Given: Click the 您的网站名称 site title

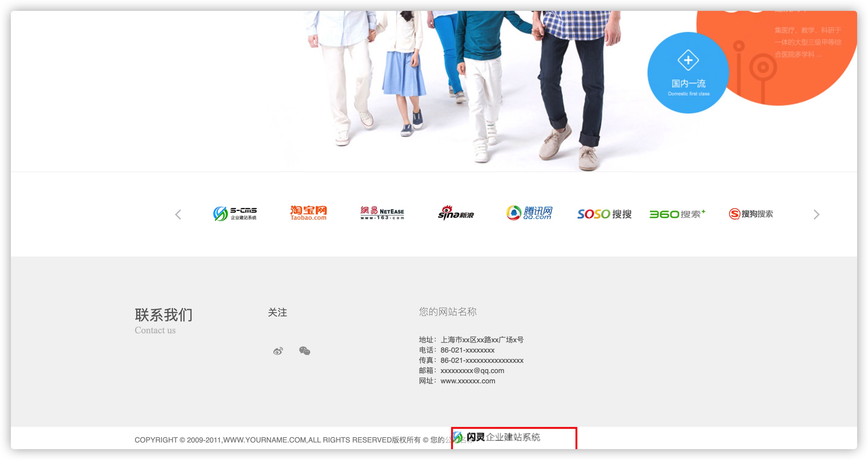Looking at the screenshot, I should pos(448,312).
